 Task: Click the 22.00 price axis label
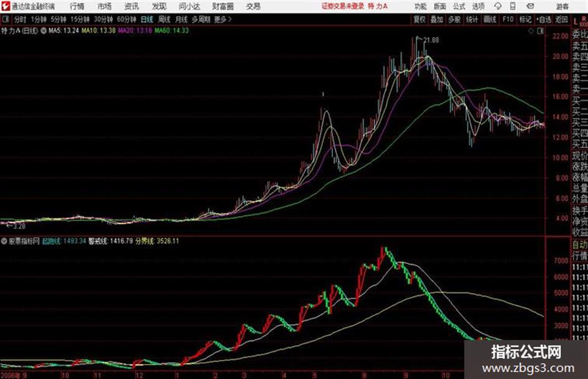point(560,36)
